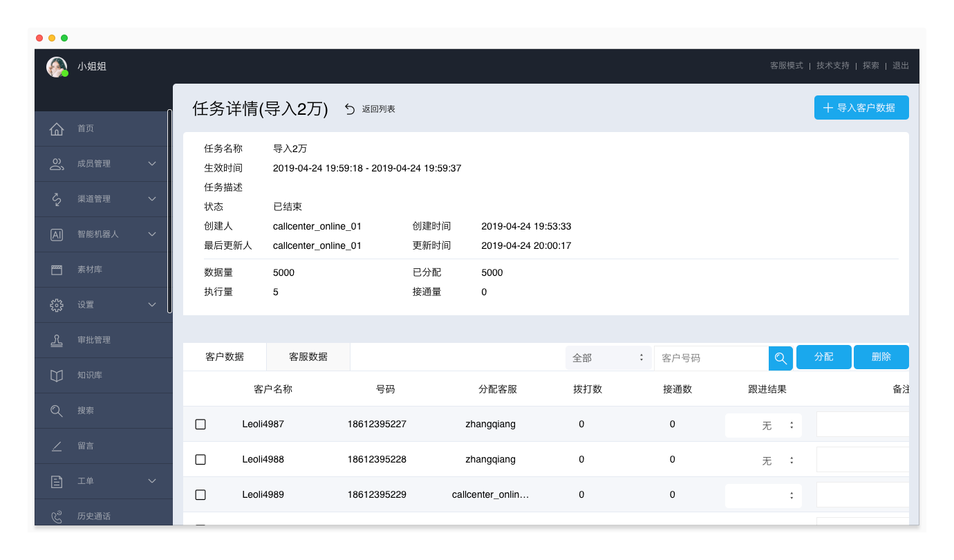Click 返回列表 to go back
The width and height of the screenshot is (954, 560).
371,109
